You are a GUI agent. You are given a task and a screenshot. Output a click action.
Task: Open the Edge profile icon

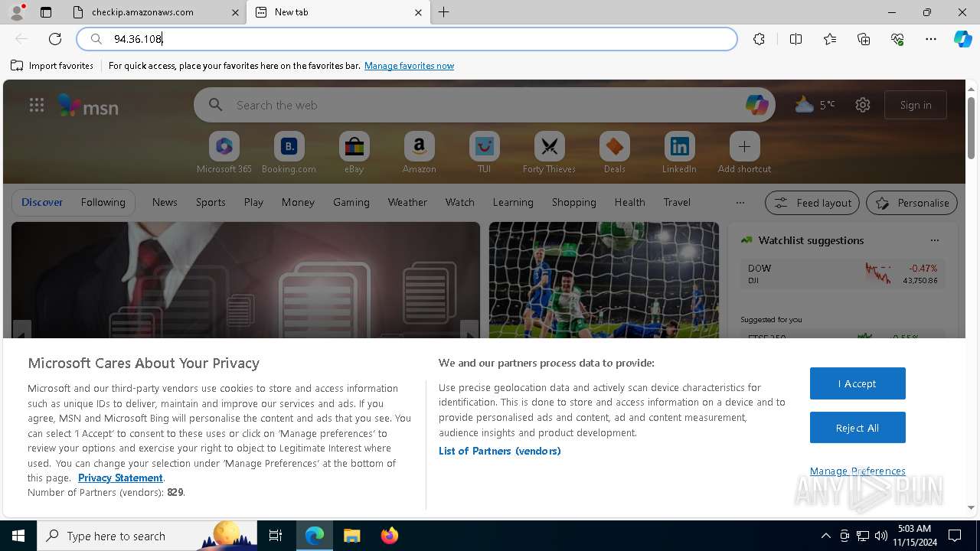click(16, 12)
